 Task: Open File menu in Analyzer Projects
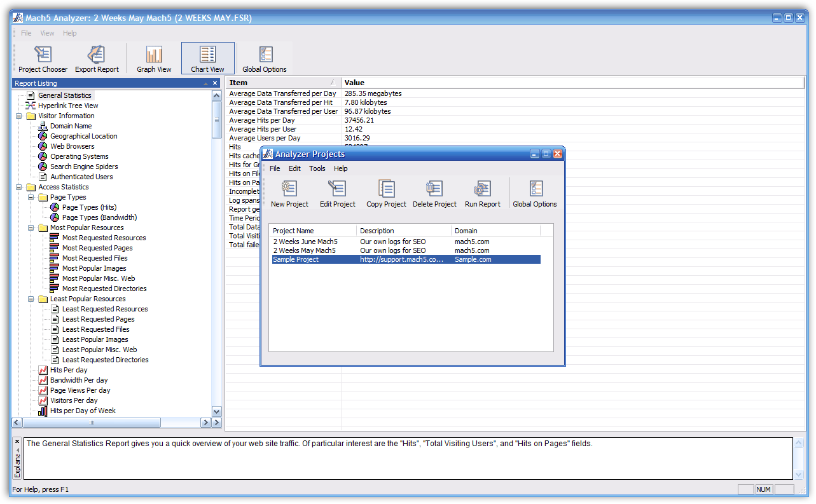click(275, 168)
